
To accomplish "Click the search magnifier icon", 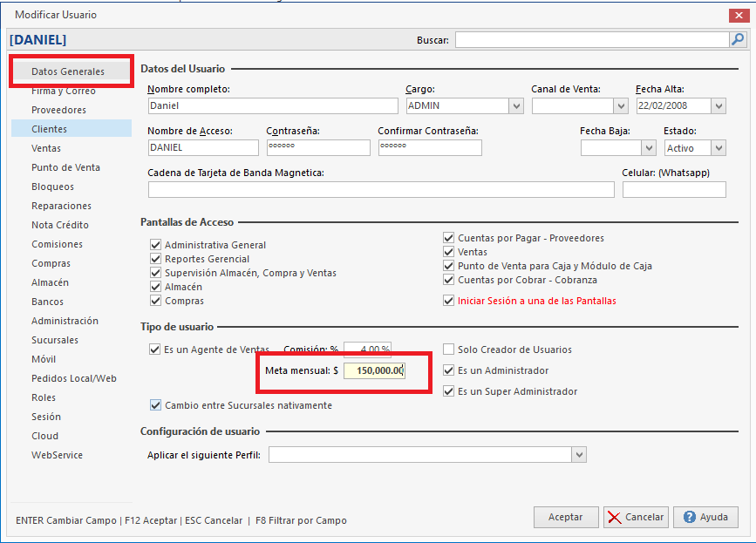I will pyautogui.click(x=738, y=39).
